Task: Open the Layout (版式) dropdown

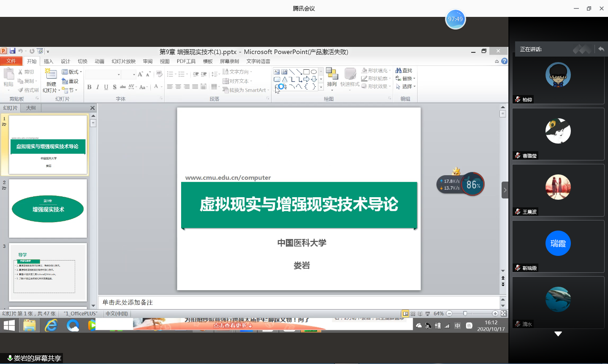Action: [71, 72]
